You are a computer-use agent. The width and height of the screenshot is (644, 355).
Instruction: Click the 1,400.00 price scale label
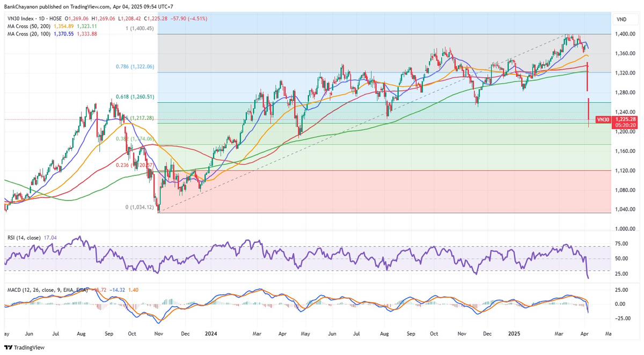coord(625,34)
